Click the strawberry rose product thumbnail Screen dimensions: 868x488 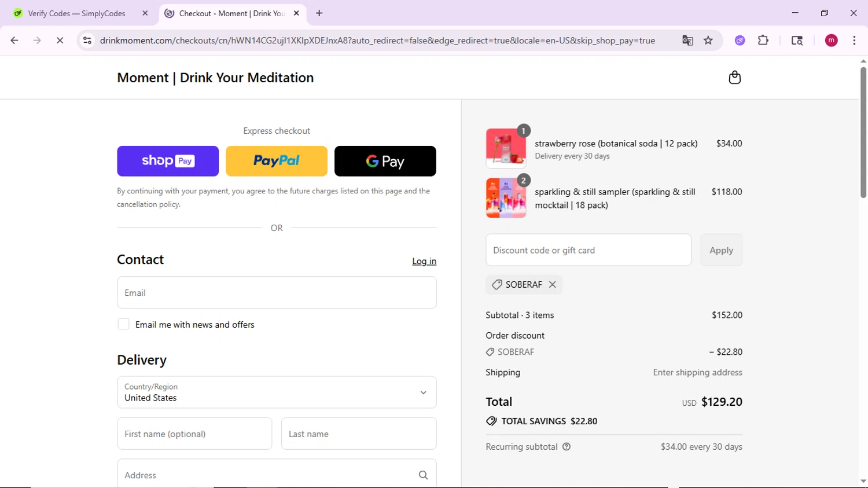point(506,148)
